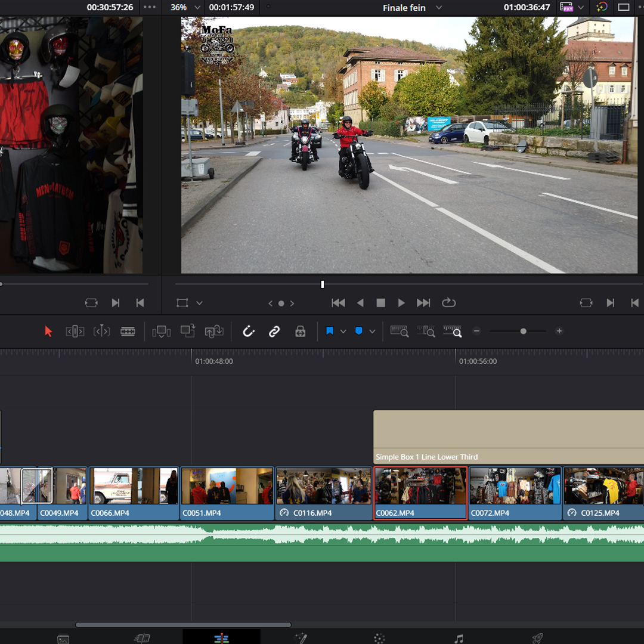Toggle proxy media PXY icon
644x644 pixels.
pos(566,7)
